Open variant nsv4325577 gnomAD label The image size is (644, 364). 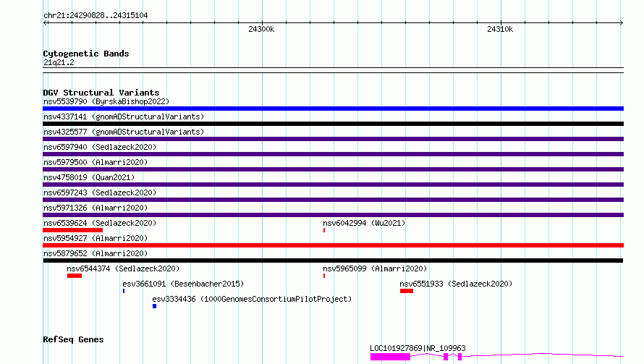coord(124,132)
